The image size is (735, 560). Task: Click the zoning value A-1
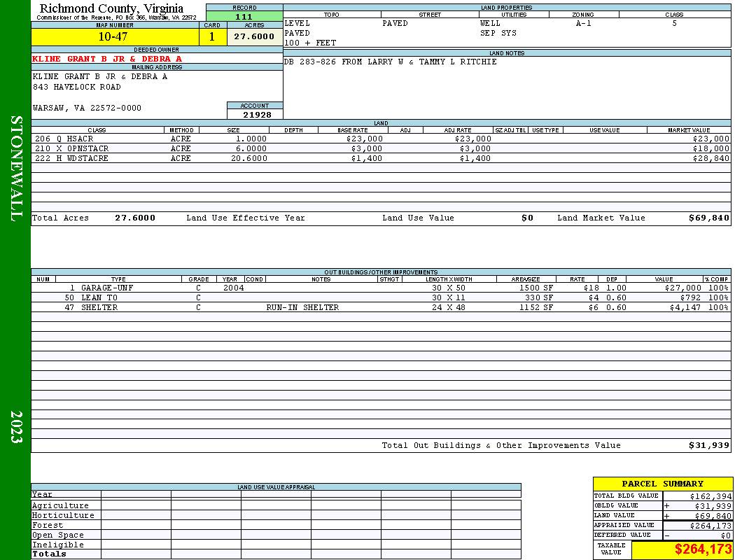583,23
